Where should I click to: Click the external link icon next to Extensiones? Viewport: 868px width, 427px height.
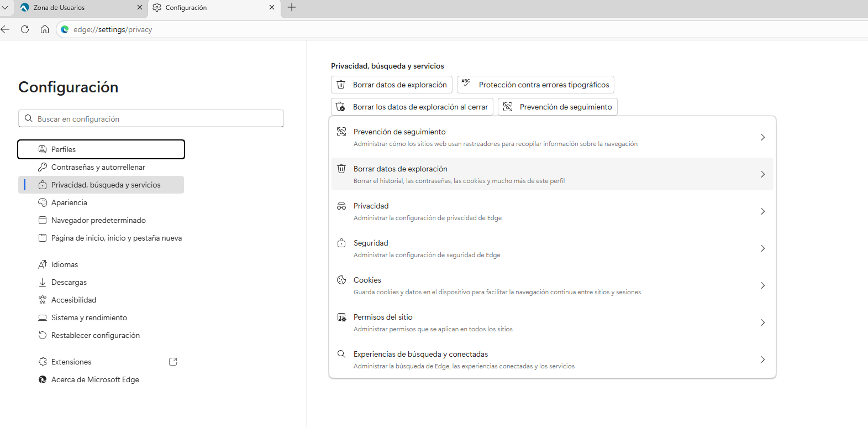coord(173,362)
